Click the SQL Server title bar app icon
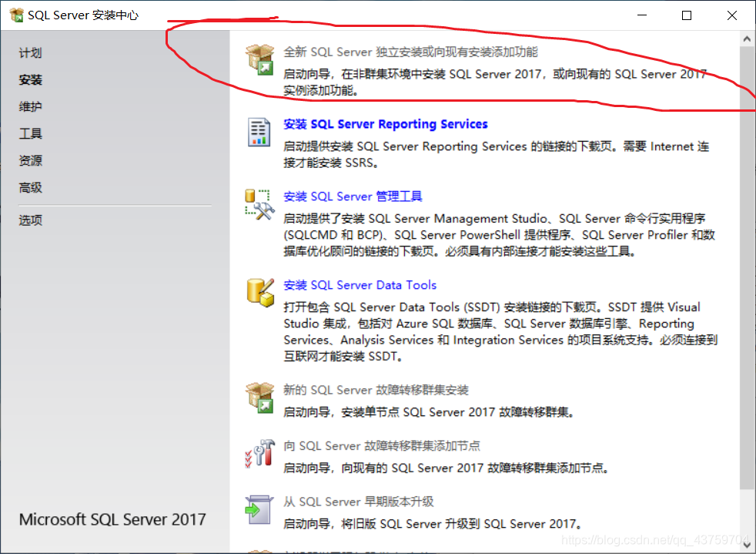This screenshot has width=756, height=554. pos(16,15)
